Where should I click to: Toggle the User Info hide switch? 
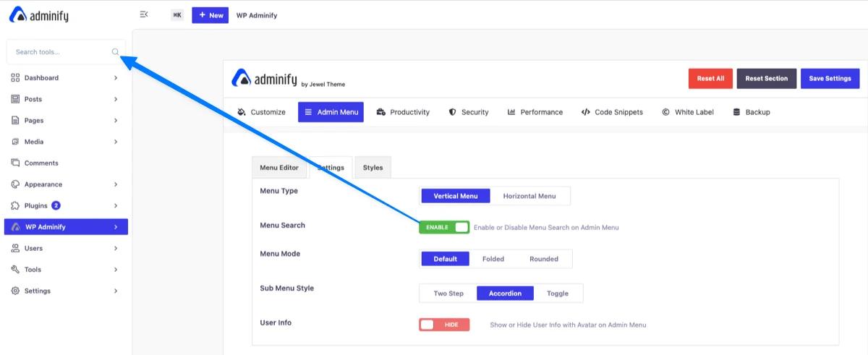point(444,325)
